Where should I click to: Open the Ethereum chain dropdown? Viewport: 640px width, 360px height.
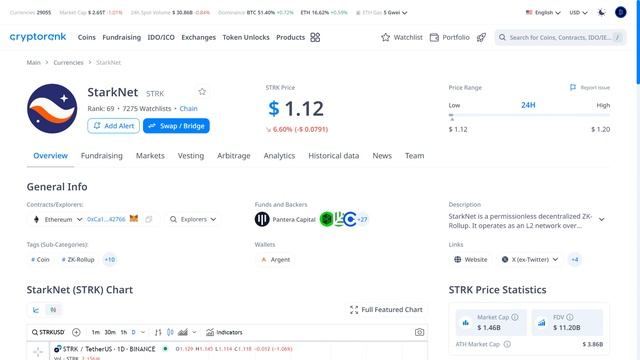coord(59,219)
